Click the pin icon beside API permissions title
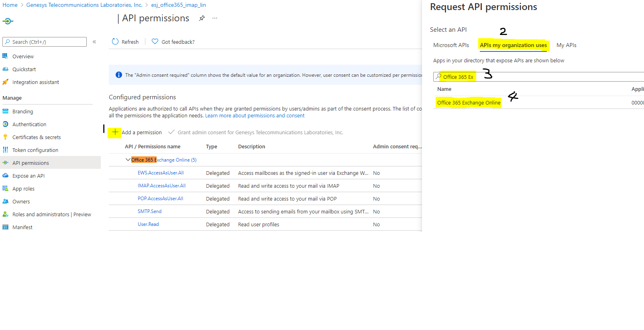 tap(202, 18)
